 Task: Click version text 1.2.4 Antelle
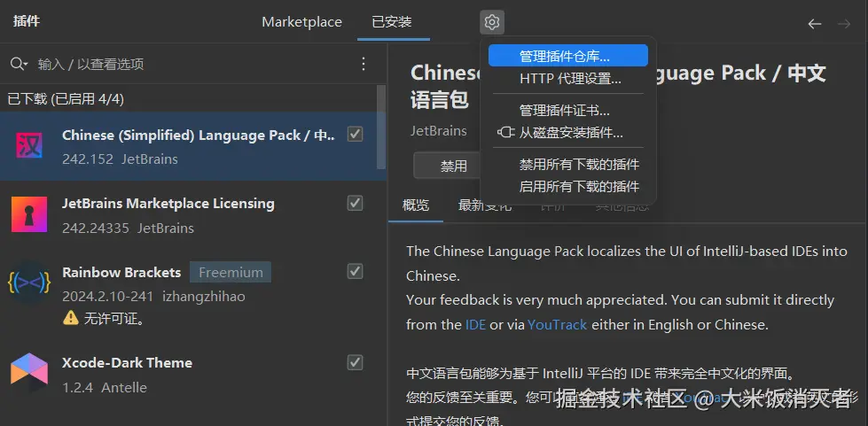[105, 387]
